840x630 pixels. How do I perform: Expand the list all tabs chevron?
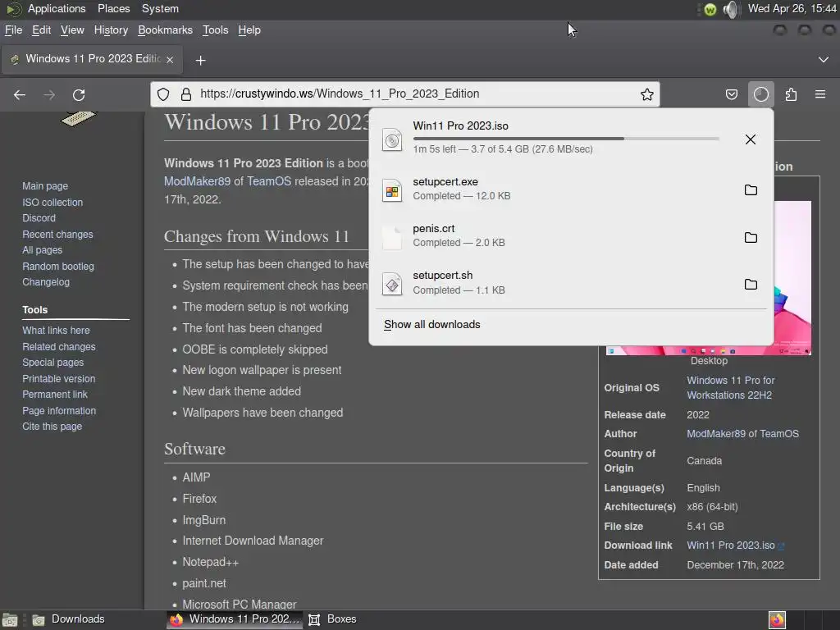pos(824,59)
